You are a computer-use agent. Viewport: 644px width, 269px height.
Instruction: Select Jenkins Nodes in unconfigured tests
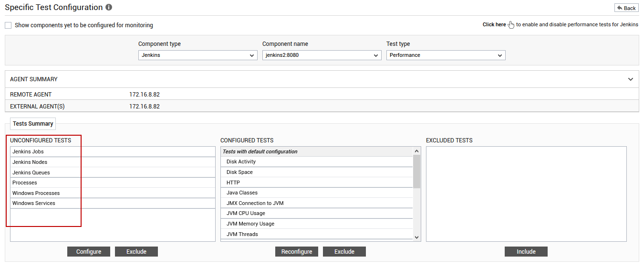tap(113, 162)
